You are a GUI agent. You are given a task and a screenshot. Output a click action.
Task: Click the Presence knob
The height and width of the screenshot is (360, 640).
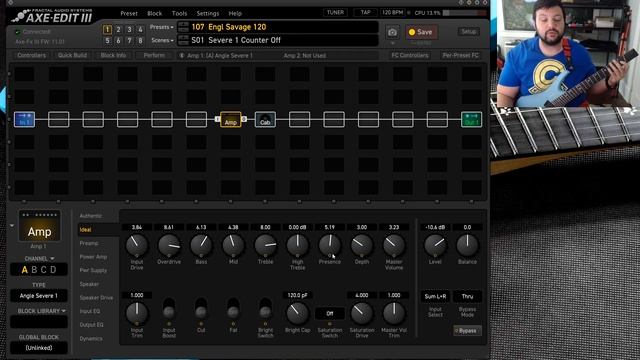click(x=329, y=245)
